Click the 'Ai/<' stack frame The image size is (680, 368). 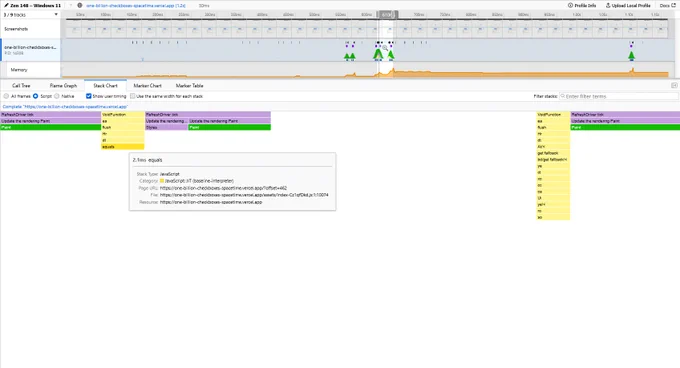pyautogui.click(x=553, y=147)
